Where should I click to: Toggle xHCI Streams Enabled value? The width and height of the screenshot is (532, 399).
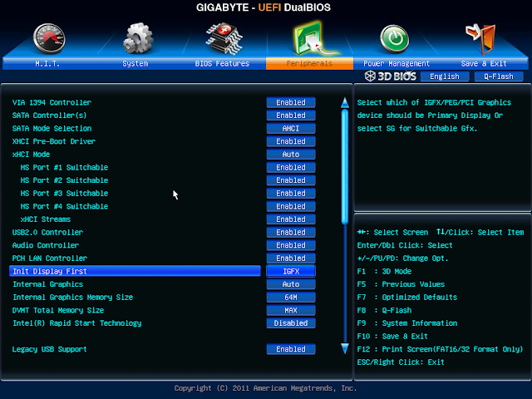click(x=291, y=219)
